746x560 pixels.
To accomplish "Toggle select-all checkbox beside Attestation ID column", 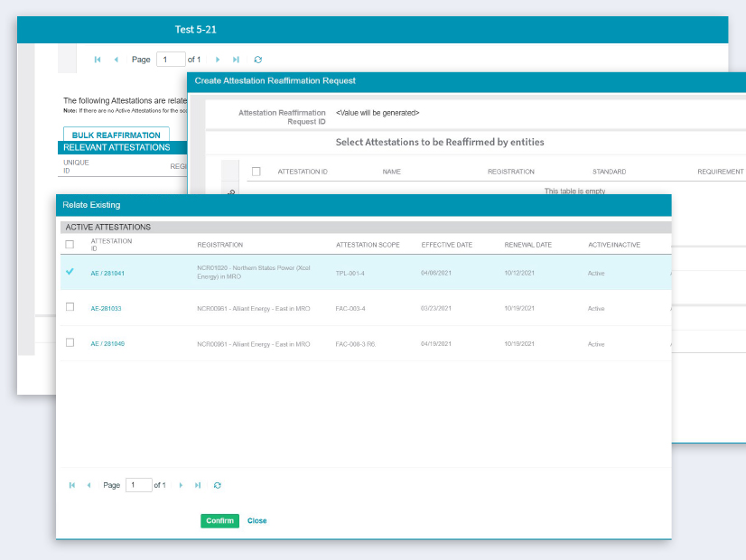I will tap(256, 172).
